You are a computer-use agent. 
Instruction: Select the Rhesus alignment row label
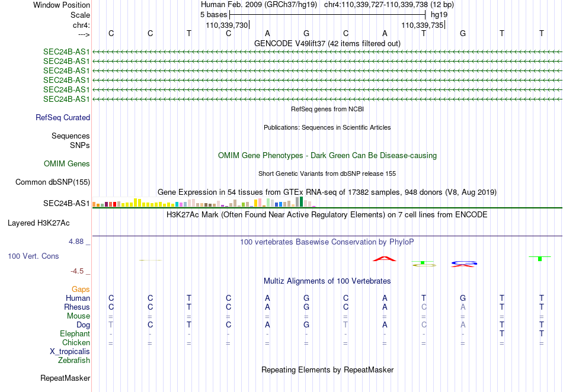pos(77,307)
